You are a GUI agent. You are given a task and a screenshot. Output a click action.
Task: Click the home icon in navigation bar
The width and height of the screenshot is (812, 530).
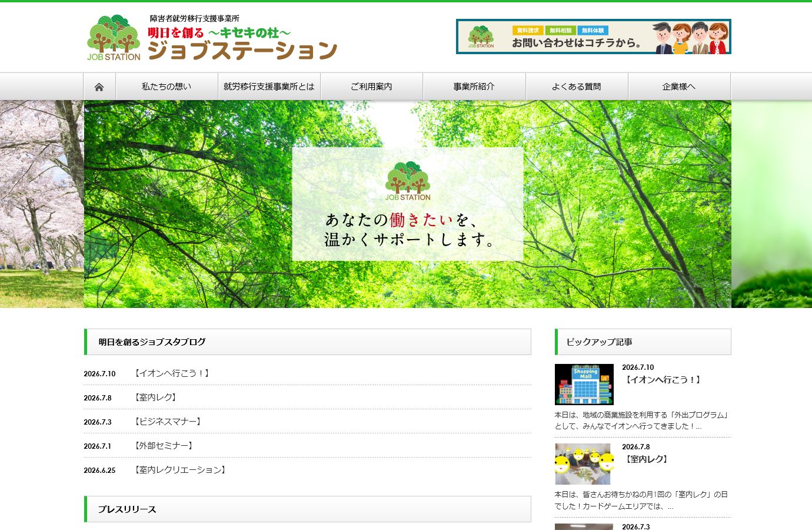click(x=99, y=87)
